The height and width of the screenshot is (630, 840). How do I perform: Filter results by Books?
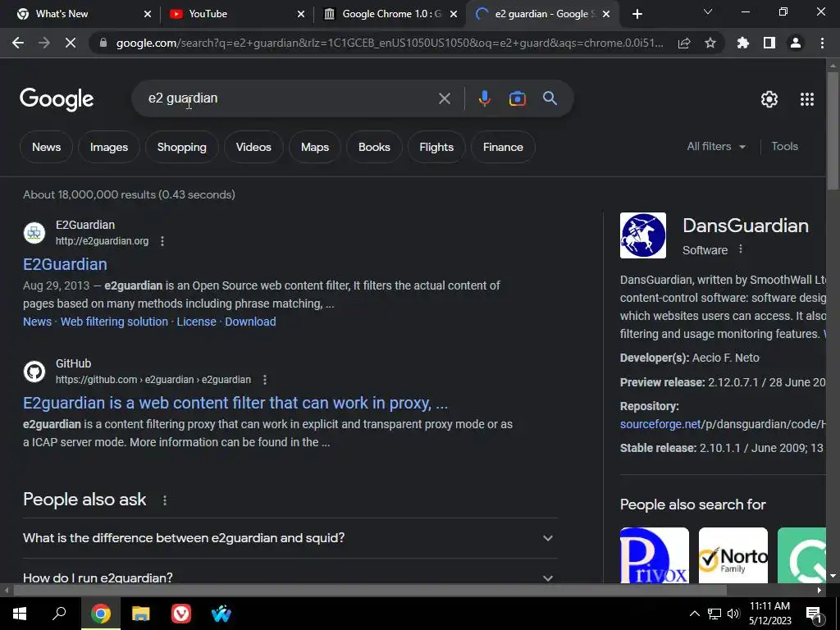tap(374, 147)
